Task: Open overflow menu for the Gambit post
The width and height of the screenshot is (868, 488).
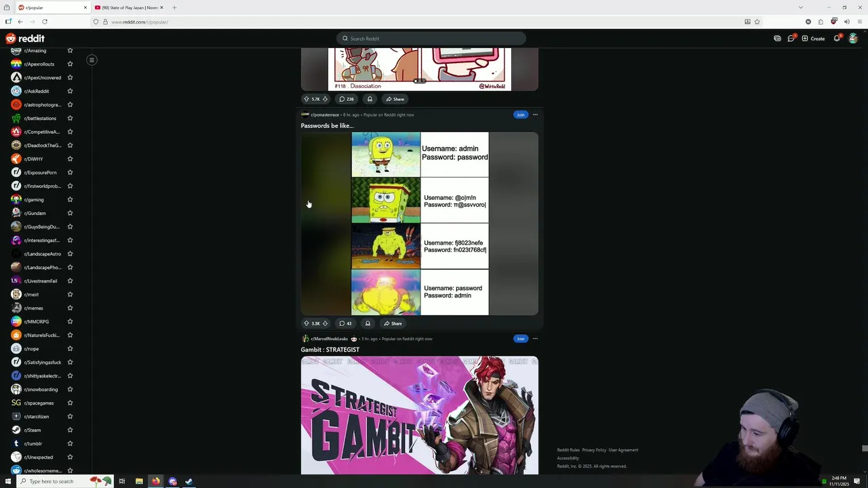Action: click(x=535, y=339)
